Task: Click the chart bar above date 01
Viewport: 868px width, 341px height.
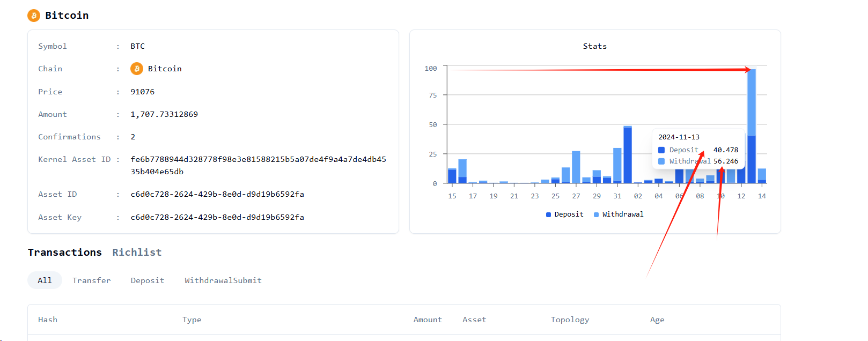Action: coord(628,154)
